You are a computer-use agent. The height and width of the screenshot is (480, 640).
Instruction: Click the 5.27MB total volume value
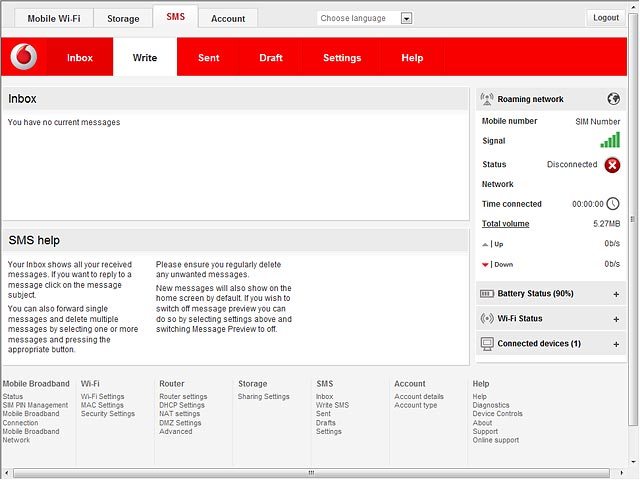click(x=607, y=223)
